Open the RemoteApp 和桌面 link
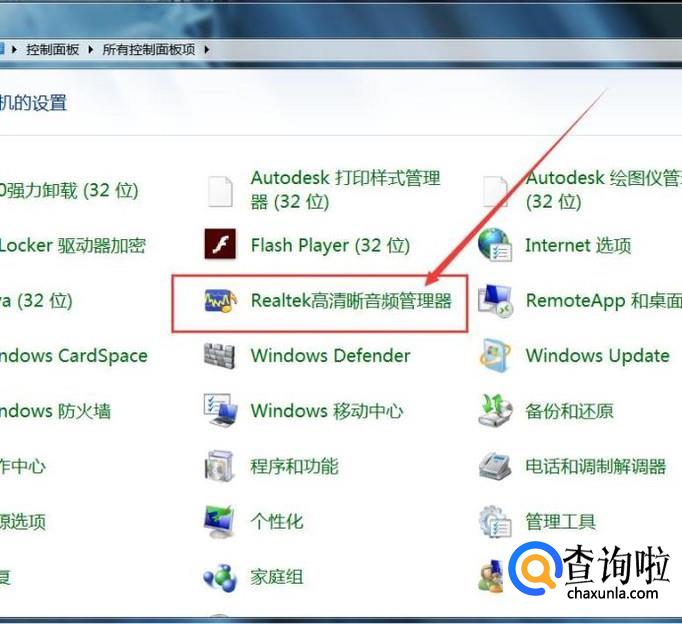The image size is (682, 624). (604, 301)
